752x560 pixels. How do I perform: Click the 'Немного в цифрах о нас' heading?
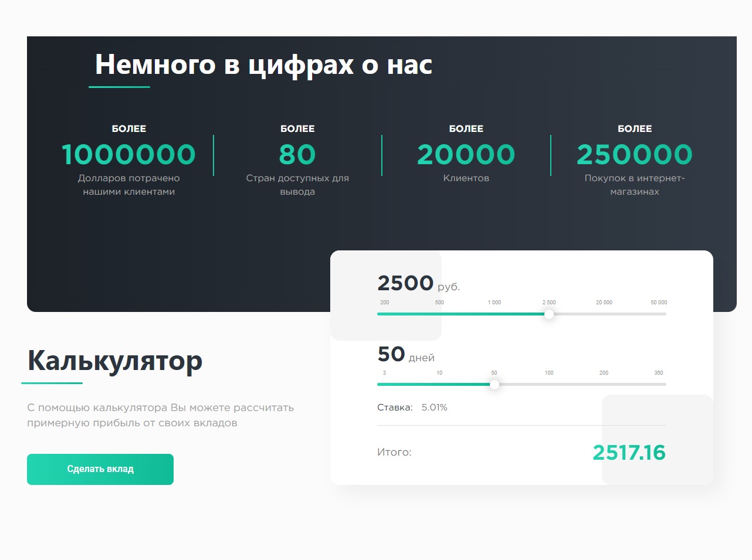[263, 65]
